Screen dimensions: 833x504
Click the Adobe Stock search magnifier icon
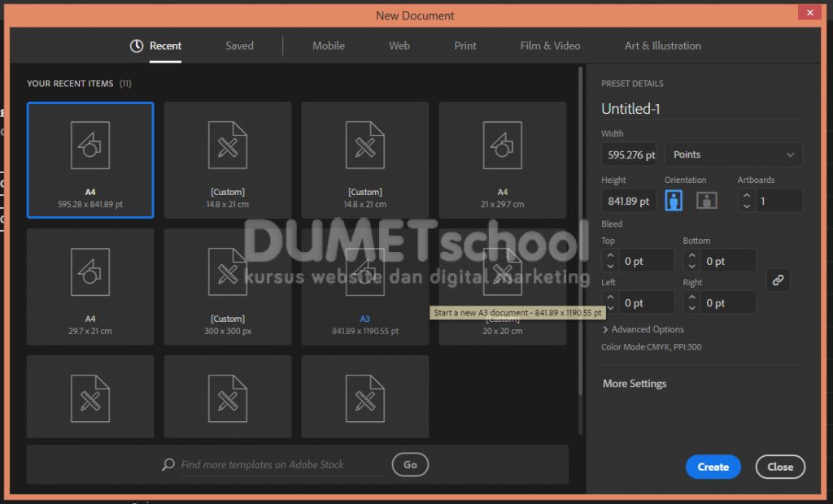pos(168,465)
